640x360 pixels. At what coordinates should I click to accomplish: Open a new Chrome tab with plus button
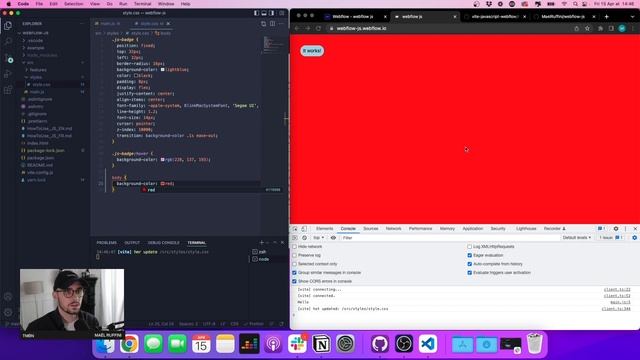[x=607, y=16]
